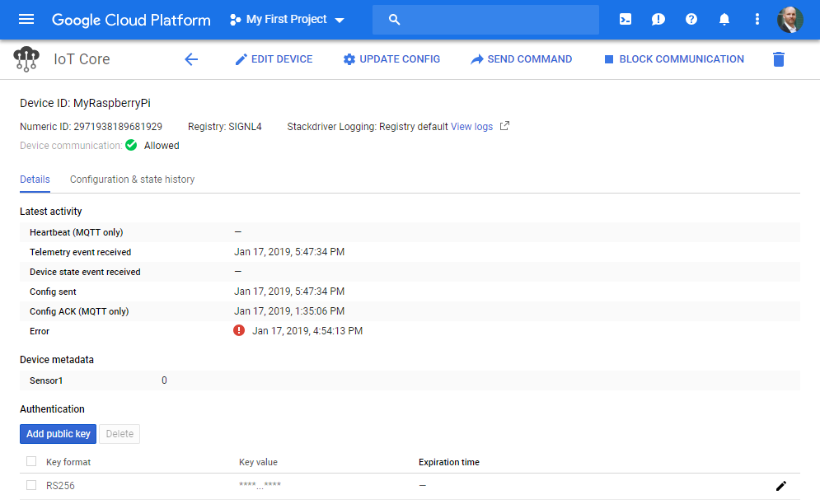Click EDIT DEVICE button

[x=274, y=59]
